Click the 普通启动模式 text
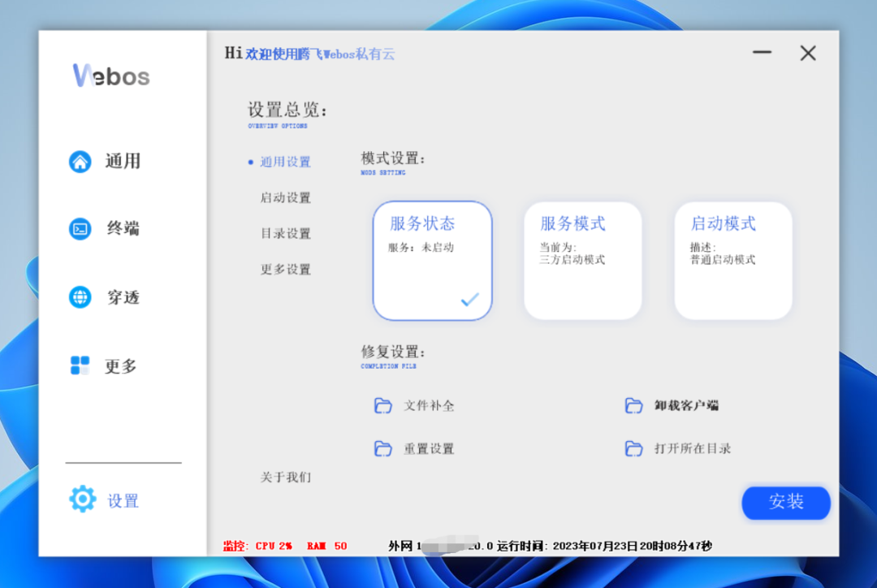The image size is (877, 588). (723, 260)
